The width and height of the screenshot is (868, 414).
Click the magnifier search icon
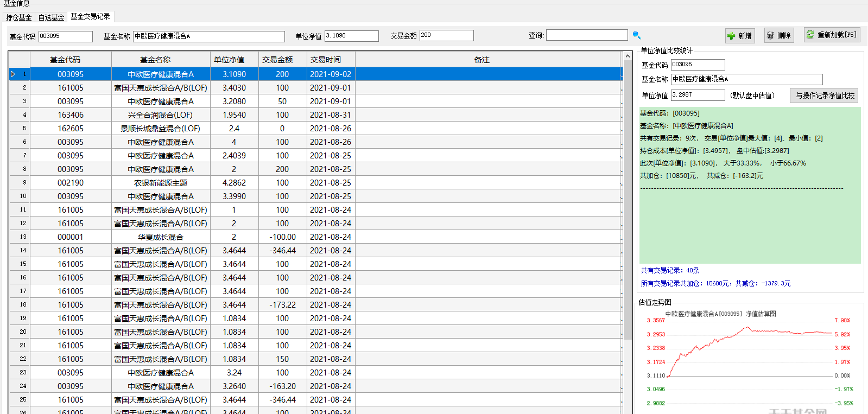click(637, 35)
